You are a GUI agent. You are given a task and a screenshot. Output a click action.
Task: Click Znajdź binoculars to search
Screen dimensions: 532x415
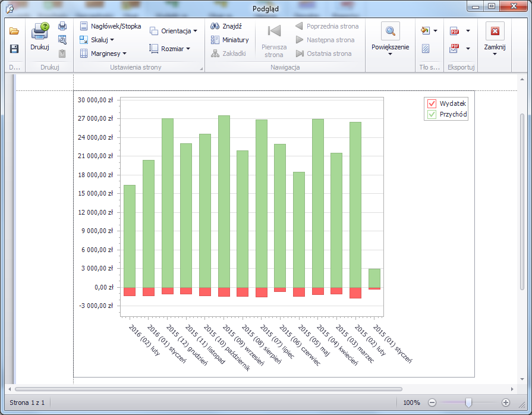point(226,26)
